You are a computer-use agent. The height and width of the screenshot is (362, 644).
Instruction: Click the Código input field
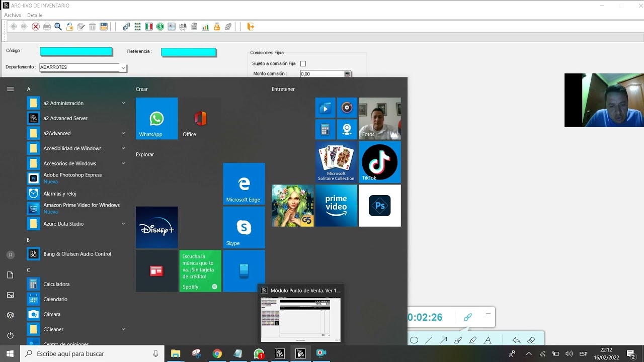click(76, 51)
